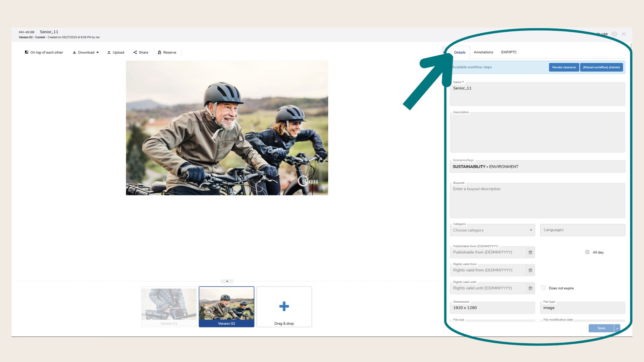
Task: Switch to the Annotations tab
Action: click(x=483, y=52)
